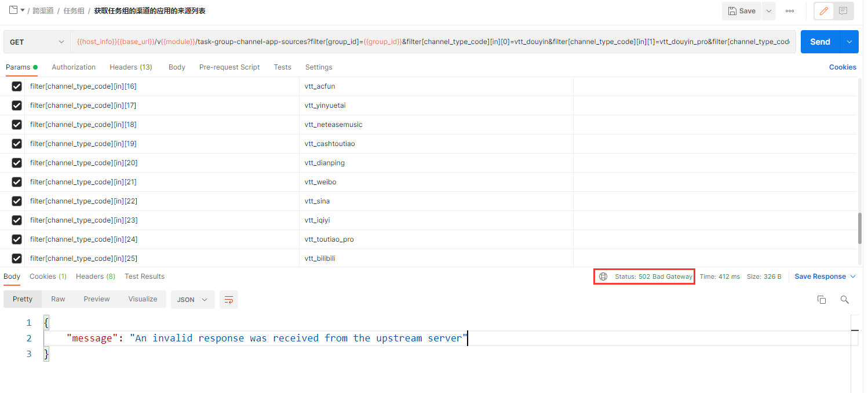868x393 pixels.
Task: Toggle checkbox for vtt_sina parameter
Action: (x=17, y=201)
